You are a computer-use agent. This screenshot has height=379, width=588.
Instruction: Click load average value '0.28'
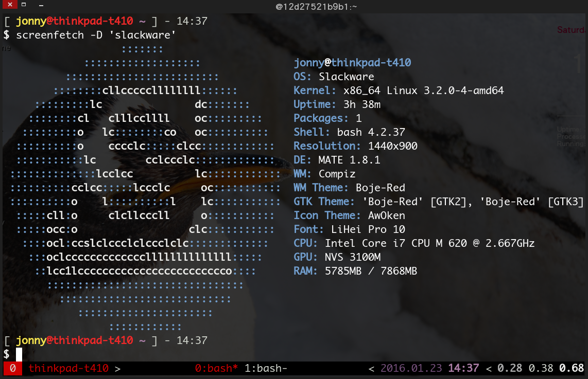[x=510, y=368]
